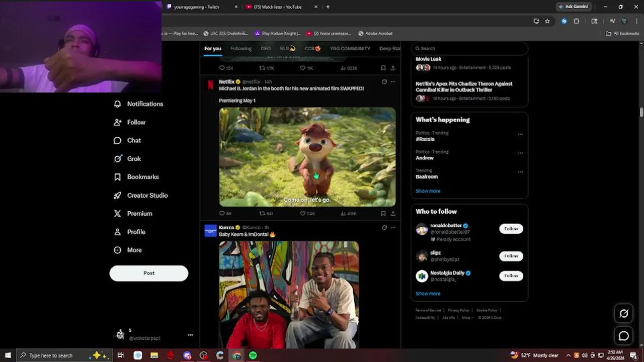Open Profile from the sidebar

[x=130, y=232]
